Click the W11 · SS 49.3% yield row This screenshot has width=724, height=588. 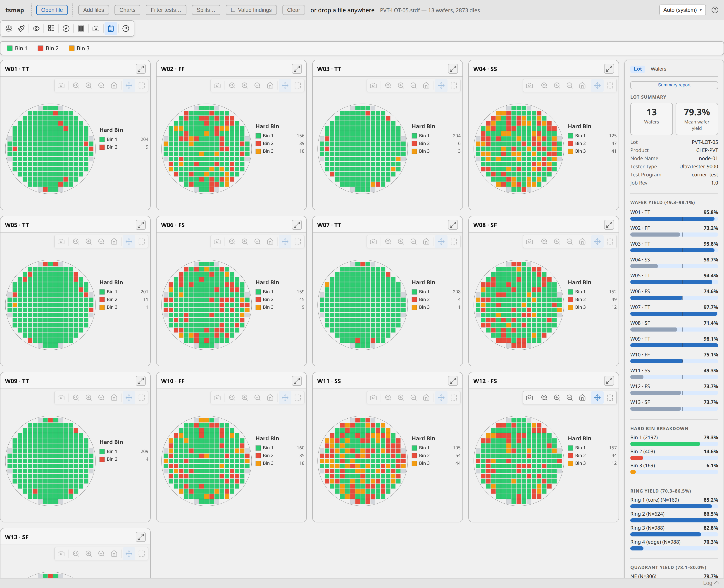point(674,374)
